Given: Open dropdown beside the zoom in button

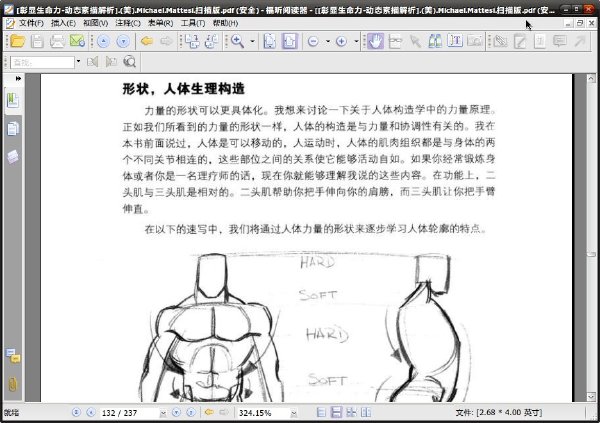Looking at the screenshot, I should click(356, 41).
